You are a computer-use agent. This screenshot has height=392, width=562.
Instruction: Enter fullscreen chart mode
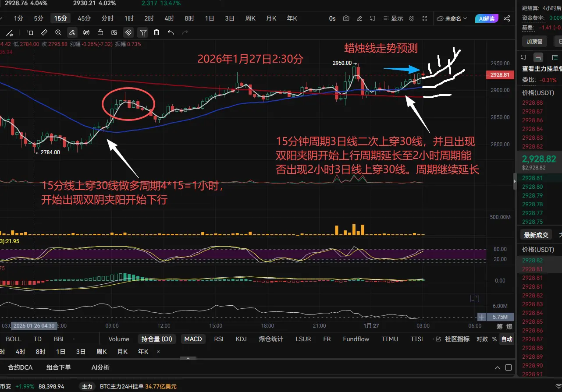pos(425,18)
